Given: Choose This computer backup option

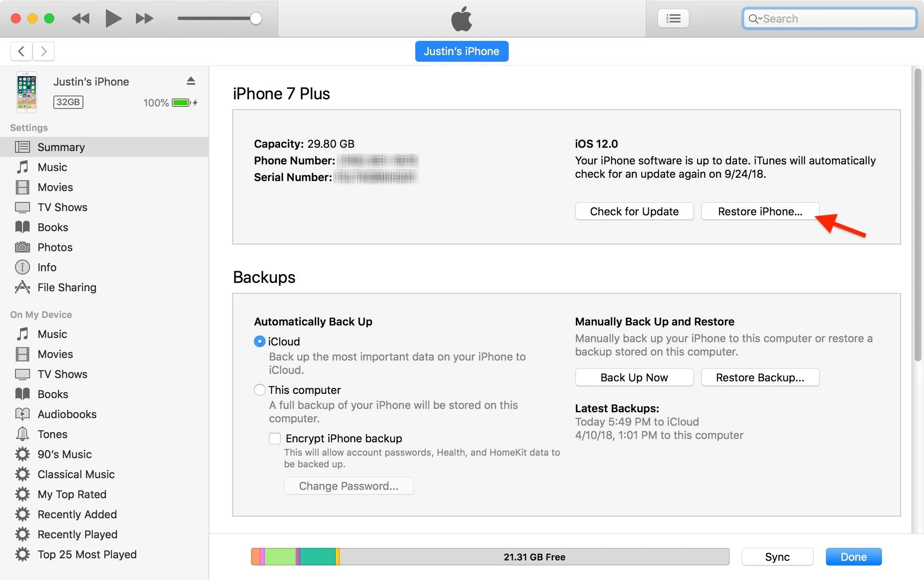Looking at the screenshot, I should pos(260,390).
